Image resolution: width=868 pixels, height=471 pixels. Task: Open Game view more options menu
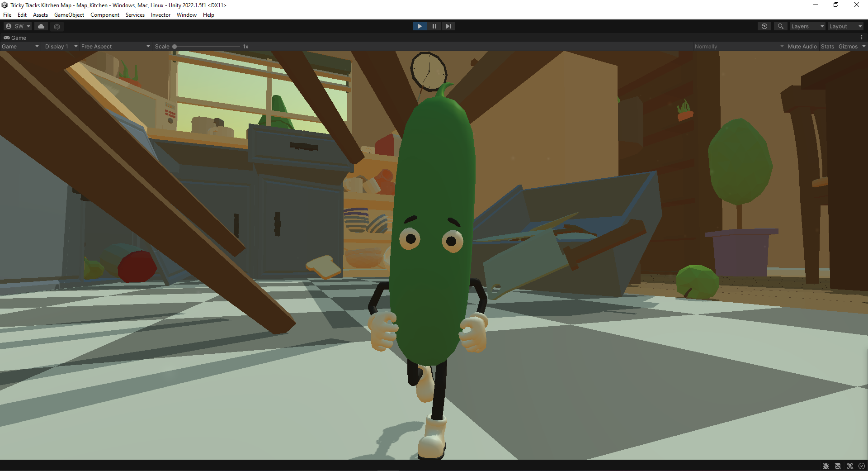pyautogui.click(x=862, y=38)
